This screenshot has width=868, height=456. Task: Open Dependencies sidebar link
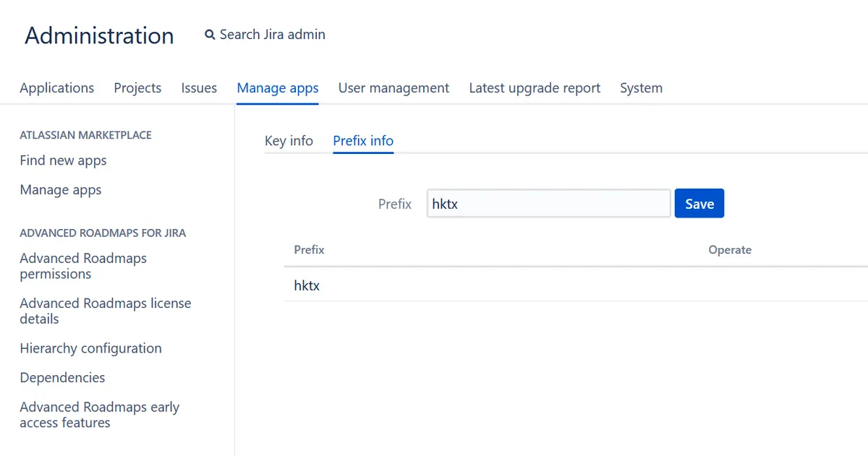62,378
